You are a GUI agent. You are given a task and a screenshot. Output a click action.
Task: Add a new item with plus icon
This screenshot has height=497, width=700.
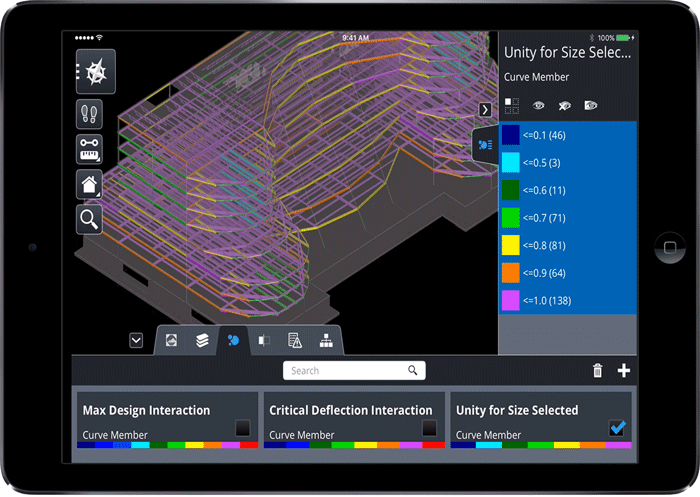click(x=624, y=371)
